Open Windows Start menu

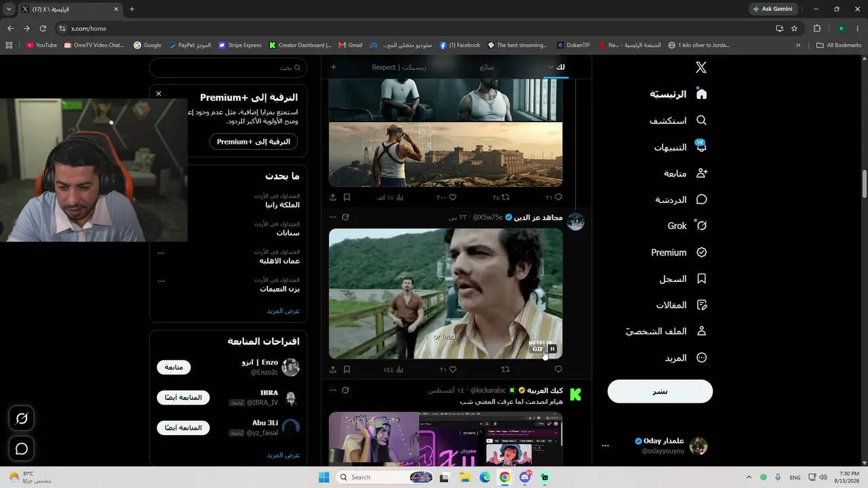324,477
